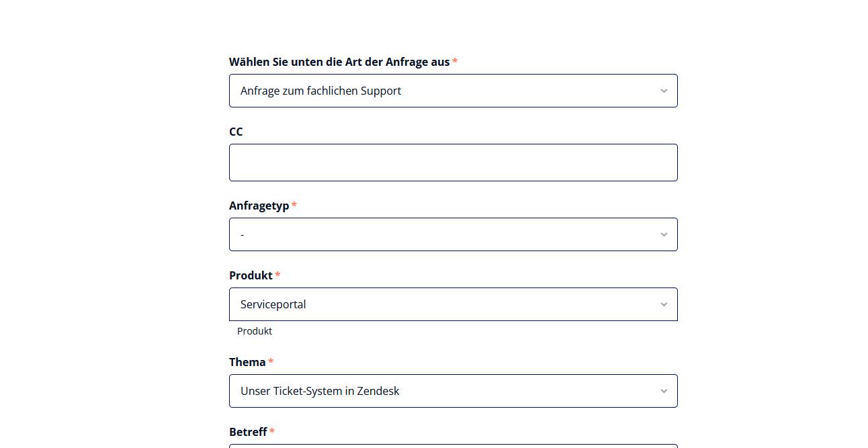Click the Betreff field label
Viewport: 868px width, 448px height.
tap(248, 432)
